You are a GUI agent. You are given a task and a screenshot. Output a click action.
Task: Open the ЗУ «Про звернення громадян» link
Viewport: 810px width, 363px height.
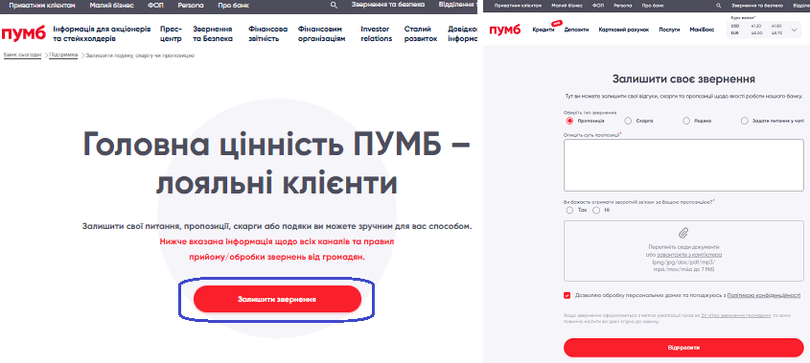(x=736, y=314)
